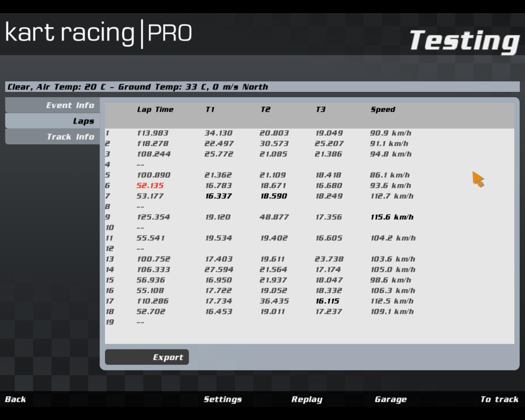Select lap time 1'13.983

[x=153, y=133]
